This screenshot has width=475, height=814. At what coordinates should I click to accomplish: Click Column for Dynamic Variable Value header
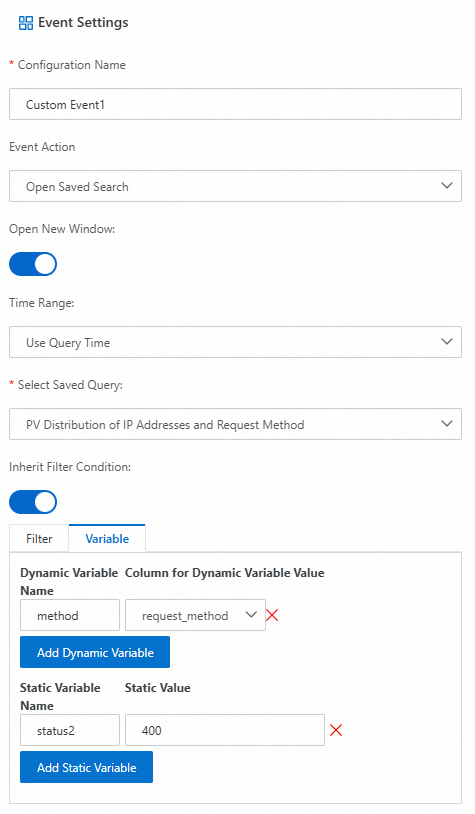(x=225, y=573)
